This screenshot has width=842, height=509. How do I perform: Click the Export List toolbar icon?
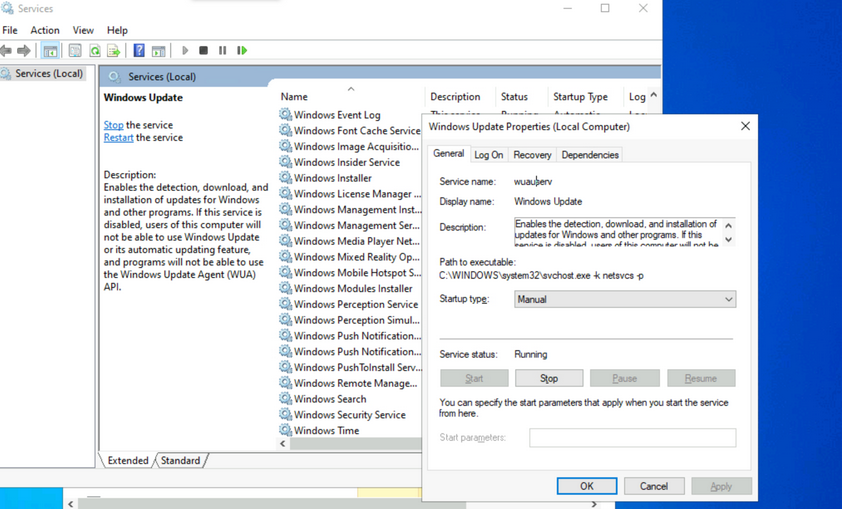point(113,50)
